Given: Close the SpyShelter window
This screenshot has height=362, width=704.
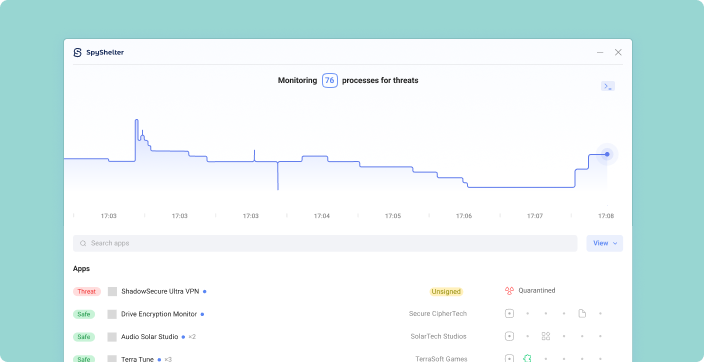Looking at the screenshot, I should [618, 53].
